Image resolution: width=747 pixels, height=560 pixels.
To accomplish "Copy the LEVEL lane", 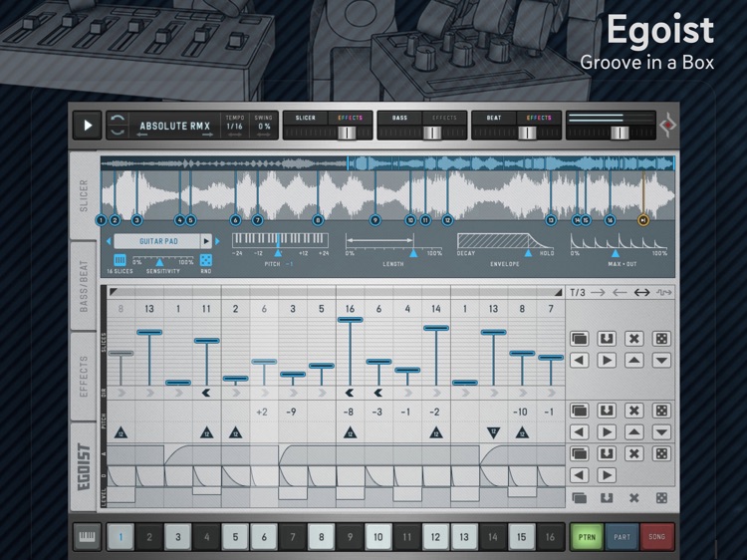I will point(579,498).
